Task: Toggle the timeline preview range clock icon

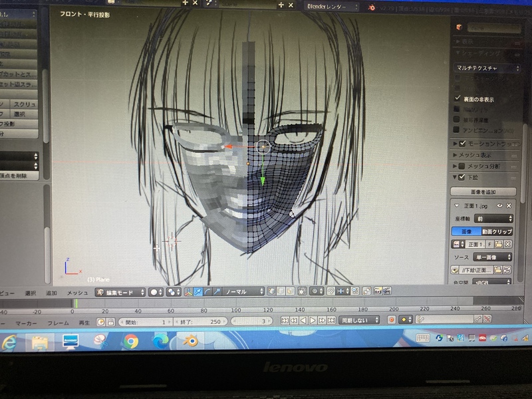Action: (x=101, y=322)
